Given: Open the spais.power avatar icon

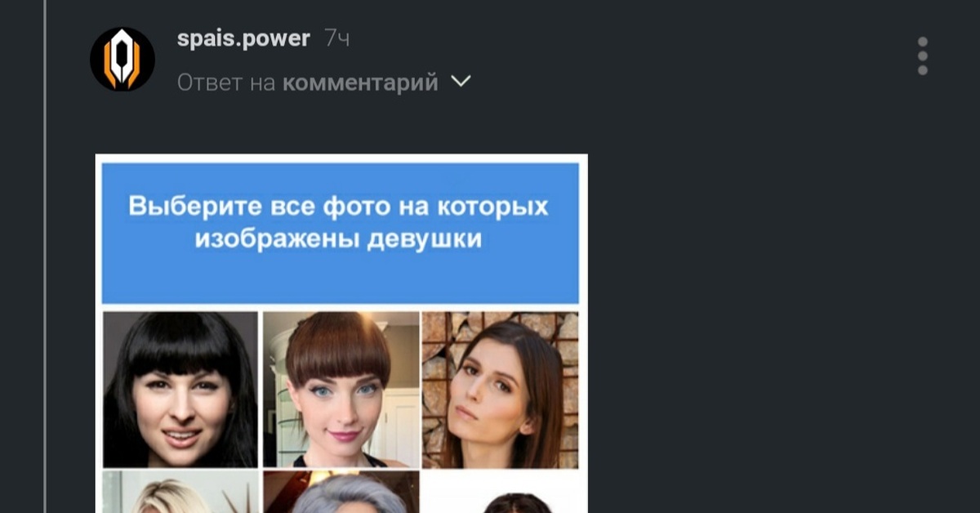Looking at the screenshot, I should (122, 59).
